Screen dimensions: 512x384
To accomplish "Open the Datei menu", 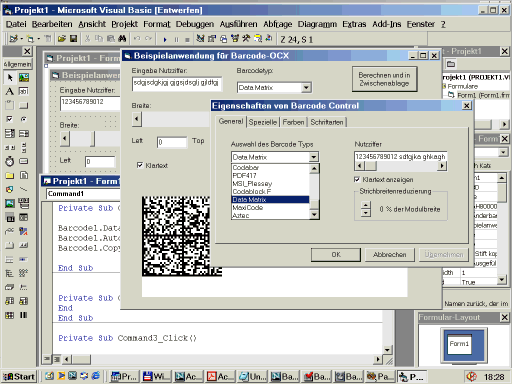I will pyautogui.click(x=16, y=24).
